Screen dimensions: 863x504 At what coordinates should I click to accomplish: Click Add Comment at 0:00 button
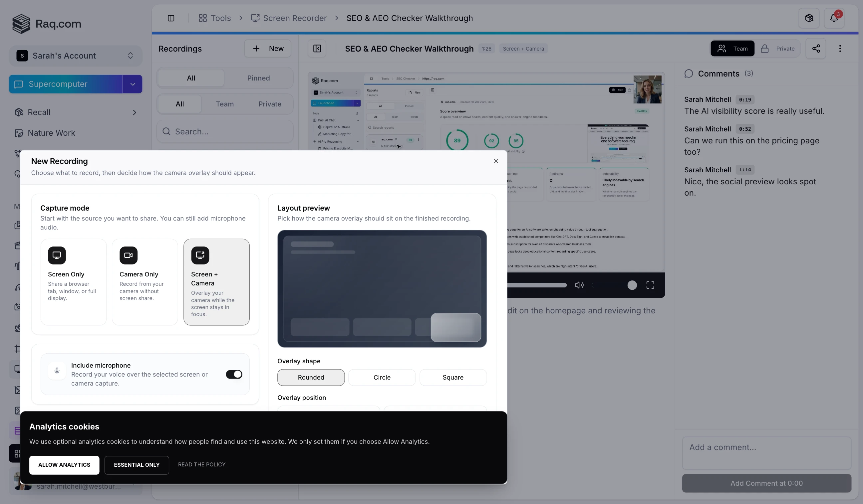(x=766, y=483)
